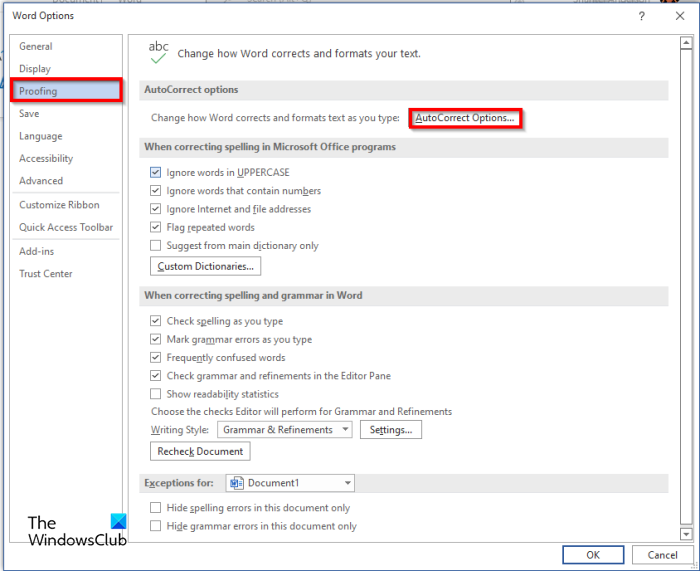
Task: Select the Proofing category
Action: click(66, 91)
